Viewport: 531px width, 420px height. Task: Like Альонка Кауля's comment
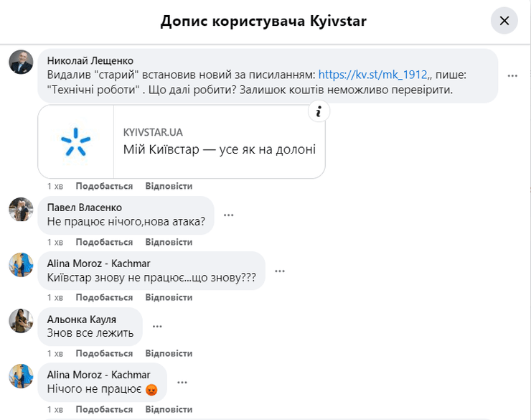pyautogui.click(x=104, y=353)
